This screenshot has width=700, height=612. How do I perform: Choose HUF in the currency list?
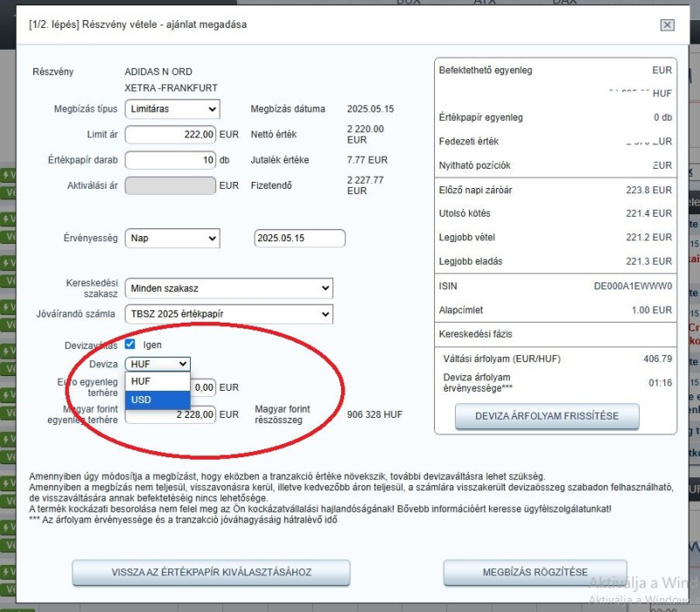(x=157, y=381)
